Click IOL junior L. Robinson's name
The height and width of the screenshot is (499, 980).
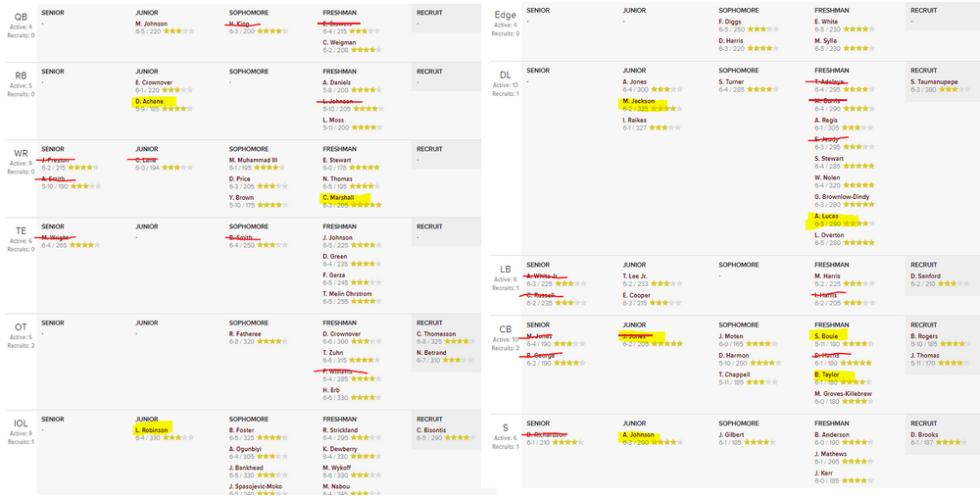tap(152, 429)
